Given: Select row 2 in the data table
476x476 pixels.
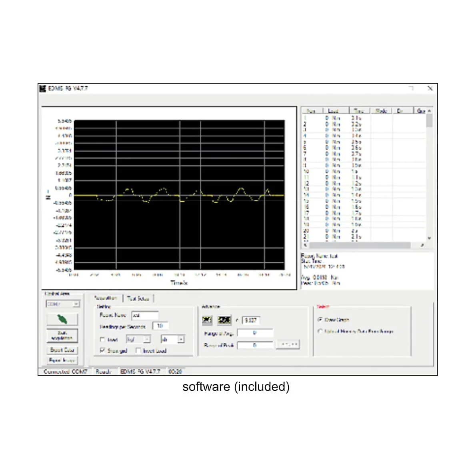Looking at the screenshot, I should (364, 124).
